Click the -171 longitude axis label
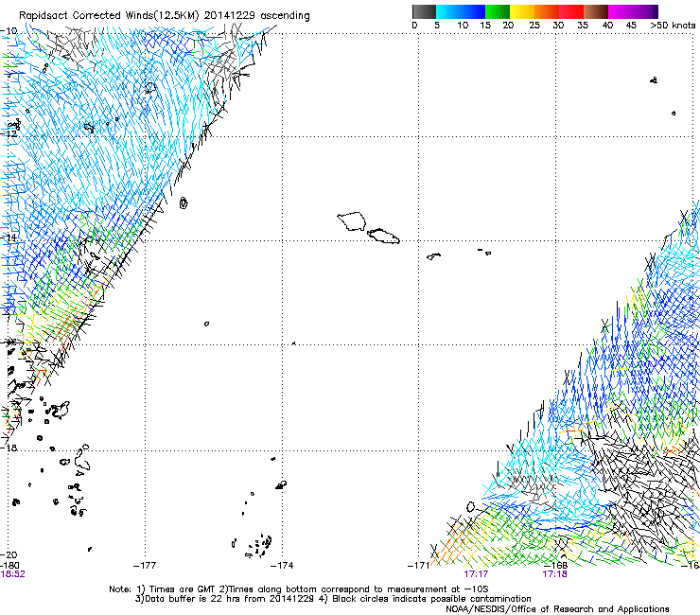This screenshot has height=615, width=700. pyautogui.click(x=418, y=566)
